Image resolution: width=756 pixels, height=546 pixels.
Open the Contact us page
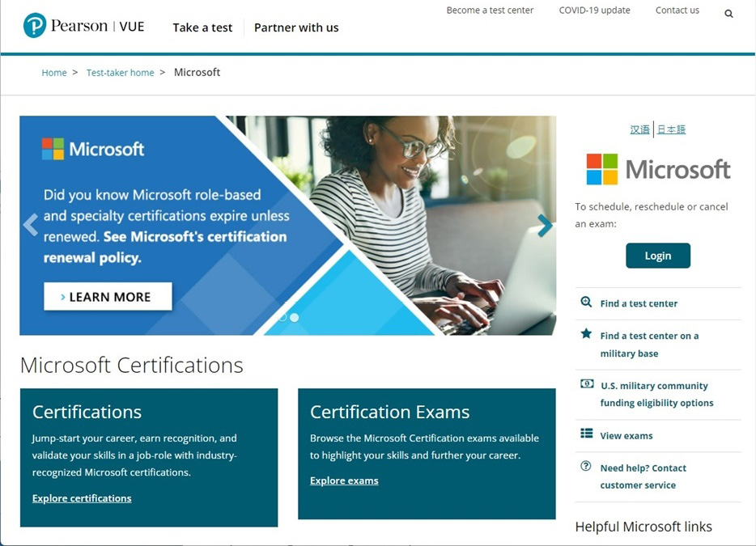tap(677, 11)
